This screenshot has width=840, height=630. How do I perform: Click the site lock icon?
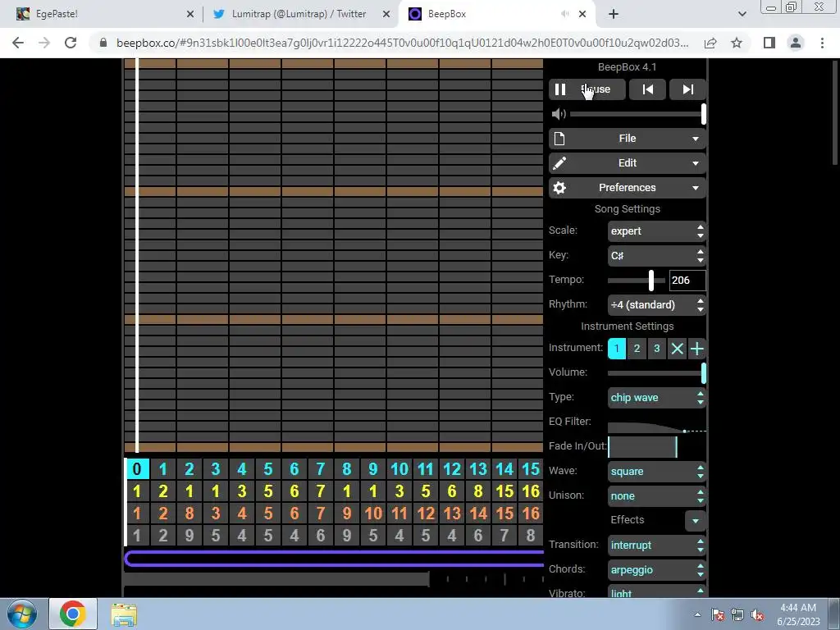coord(103,43)
